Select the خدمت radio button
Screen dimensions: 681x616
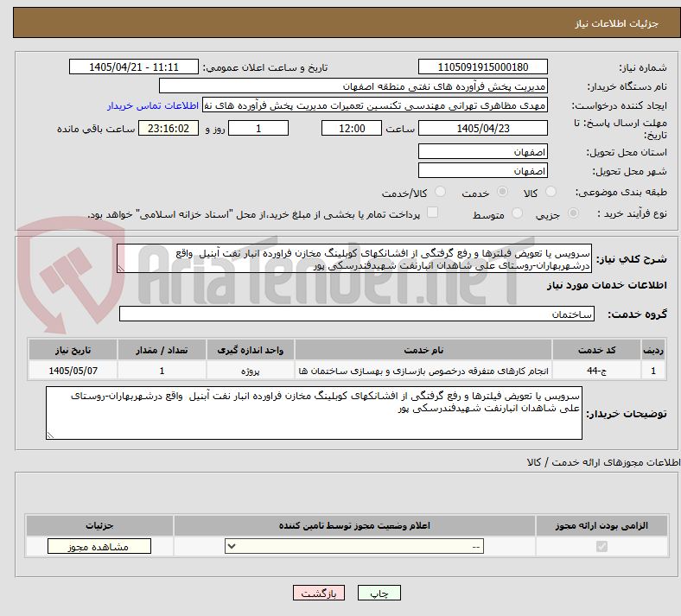[502, 192]
